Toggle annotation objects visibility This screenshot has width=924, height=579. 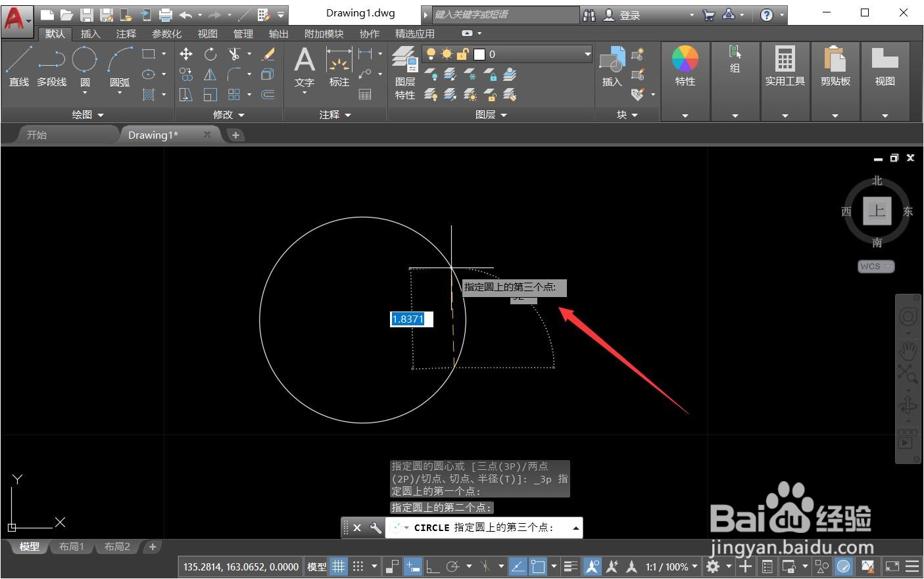coord(593,567)
